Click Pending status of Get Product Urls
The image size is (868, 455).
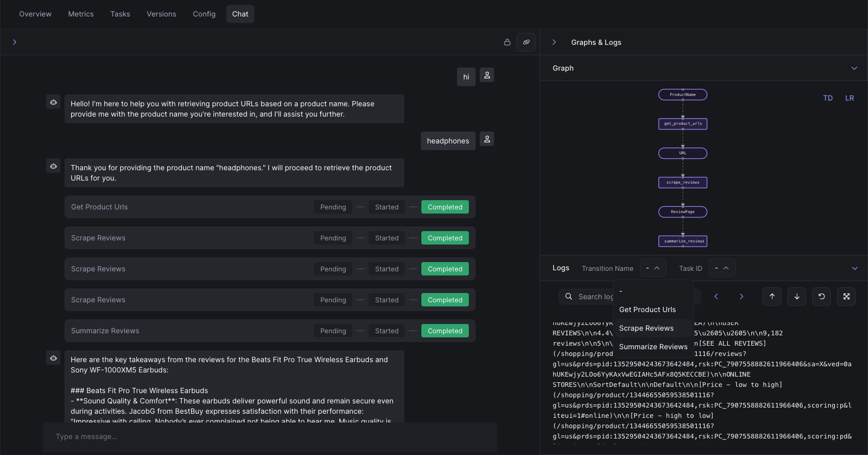click(x=333, y=207)
